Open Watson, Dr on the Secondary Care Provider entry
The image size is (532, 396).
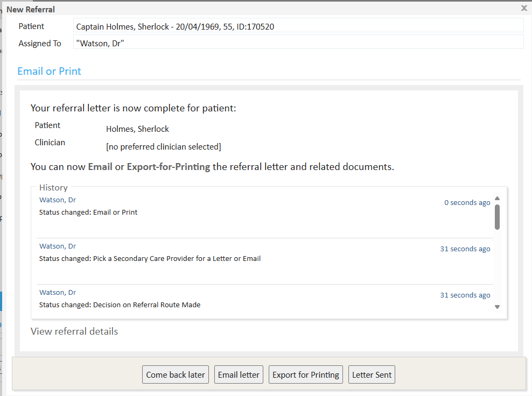pyautogui.click(x=58, y=246)
